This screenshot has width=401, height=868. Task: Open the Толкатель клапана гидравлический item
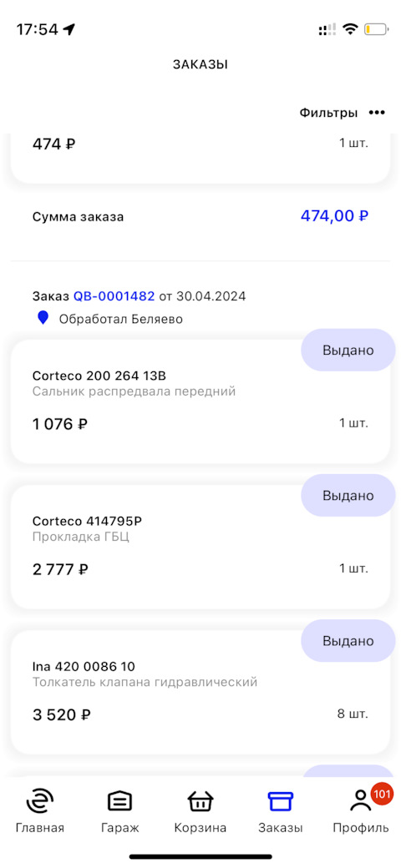(200, 692)
